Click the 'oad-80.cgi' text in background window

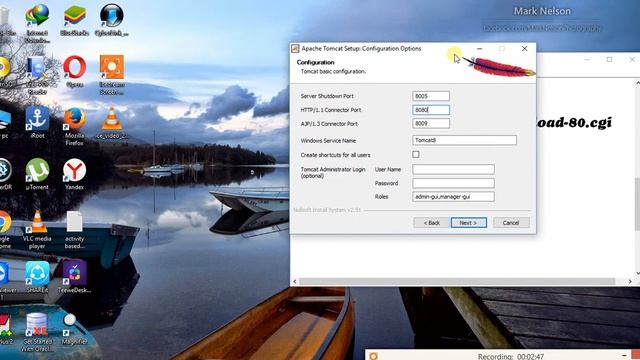tap(574, 122)
